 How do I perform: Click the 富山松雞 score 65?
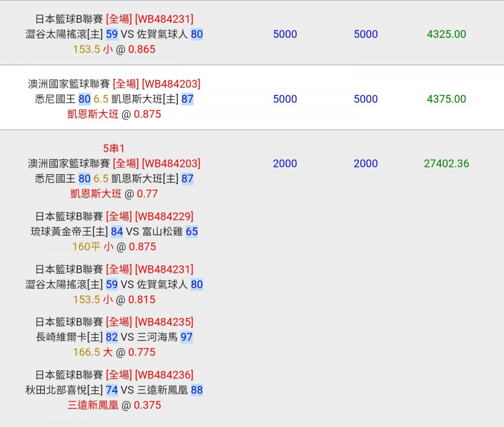coord(191,232)
